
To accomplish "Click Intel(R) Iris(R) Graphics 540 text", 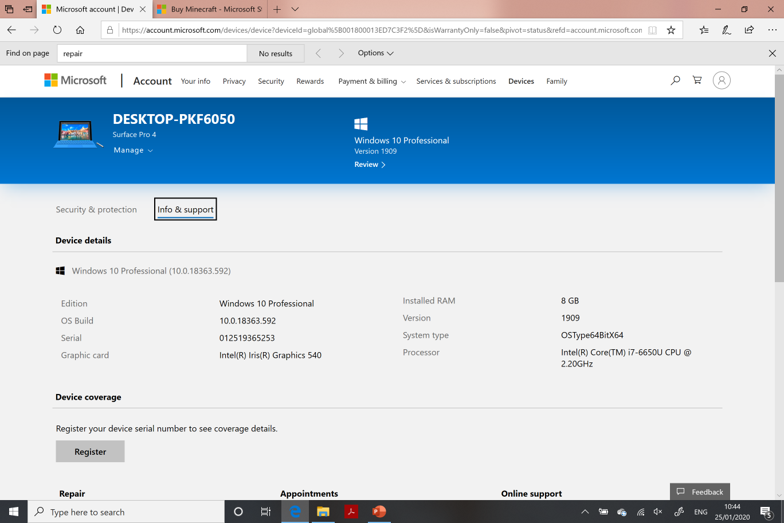I will 270,355.
